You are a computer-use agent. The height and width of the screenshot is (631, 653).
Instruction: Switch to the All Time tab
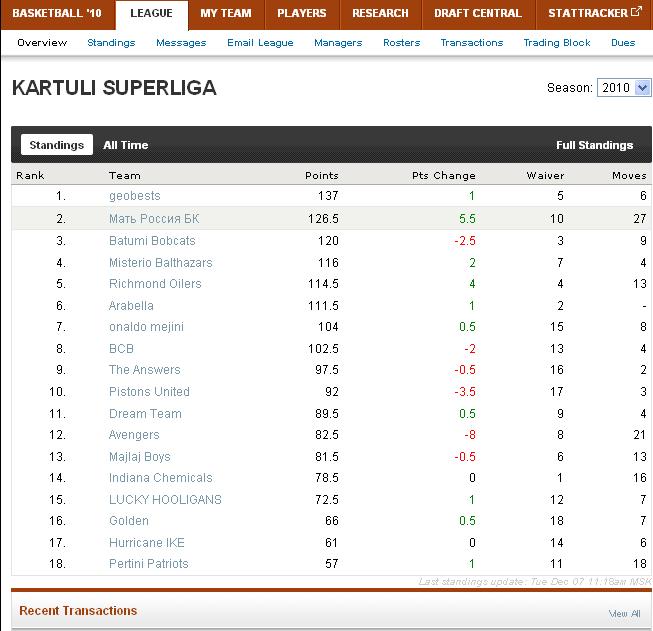(125, 145)
